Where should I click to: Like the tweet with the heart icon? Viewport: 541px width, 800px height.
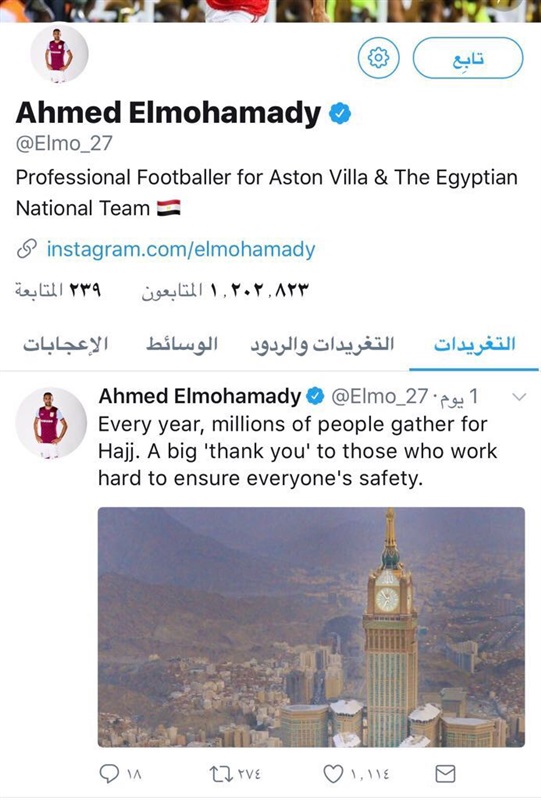[333, 774]
